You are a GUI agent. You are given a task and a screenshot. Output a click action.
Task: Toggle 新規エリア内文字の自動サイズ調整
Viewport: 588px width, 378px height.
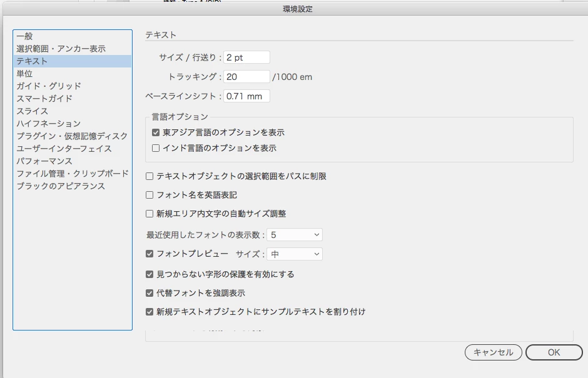coord(150,214)
